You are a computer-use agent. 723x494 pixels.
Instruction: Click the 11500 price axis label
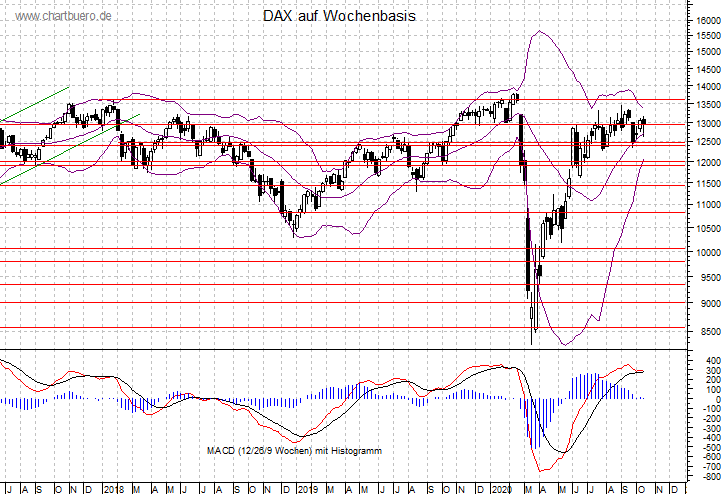[x=709, y=184]
